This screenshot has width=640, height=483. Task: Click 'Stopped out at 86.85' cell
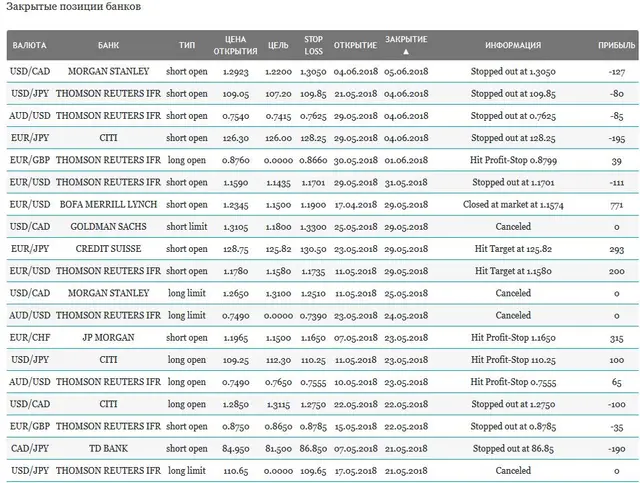(513, 449)
